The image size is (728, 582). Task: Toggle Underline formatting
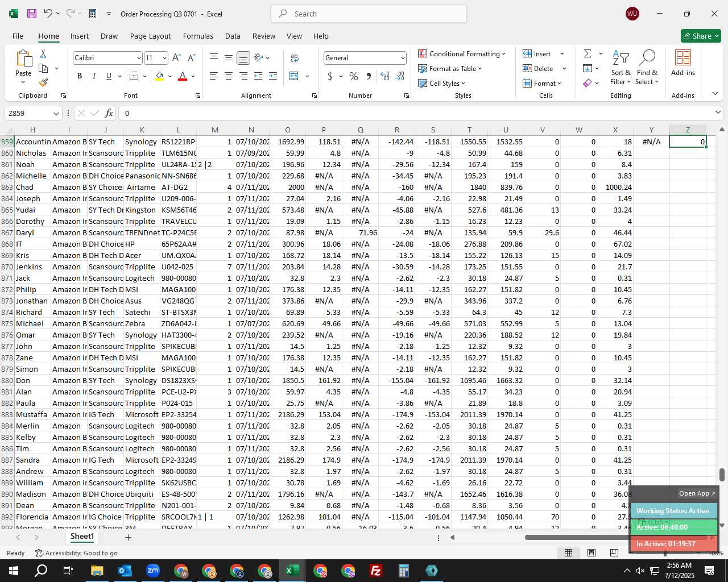coord(109,76)
